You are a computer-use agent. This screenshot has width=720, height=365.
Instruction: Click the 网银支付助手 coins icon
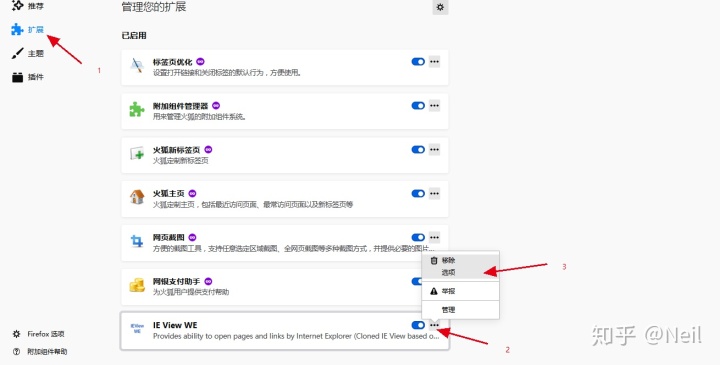pos(137,285)
